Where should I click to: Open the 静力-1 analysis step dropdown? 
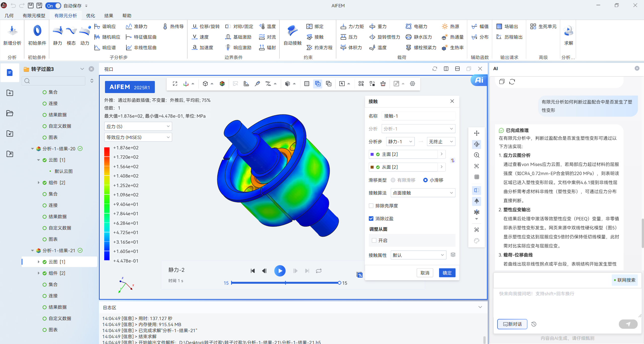400,142
